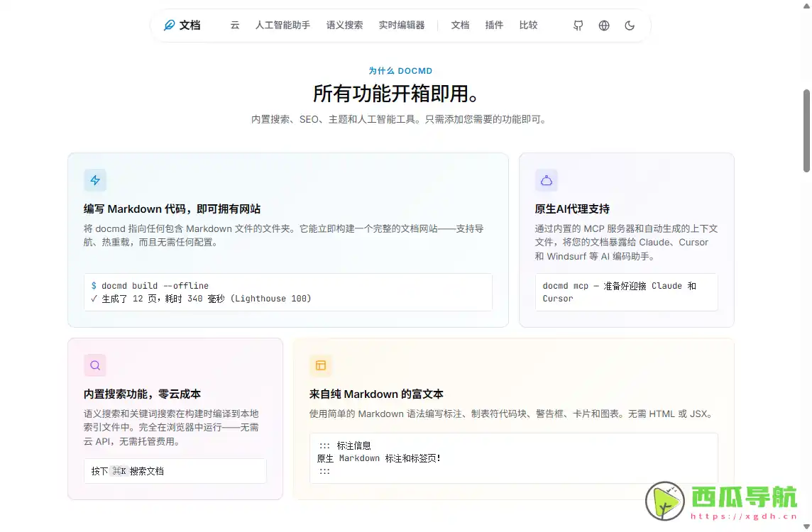
Task: Open the 比较 nav item
Action: 528,25
